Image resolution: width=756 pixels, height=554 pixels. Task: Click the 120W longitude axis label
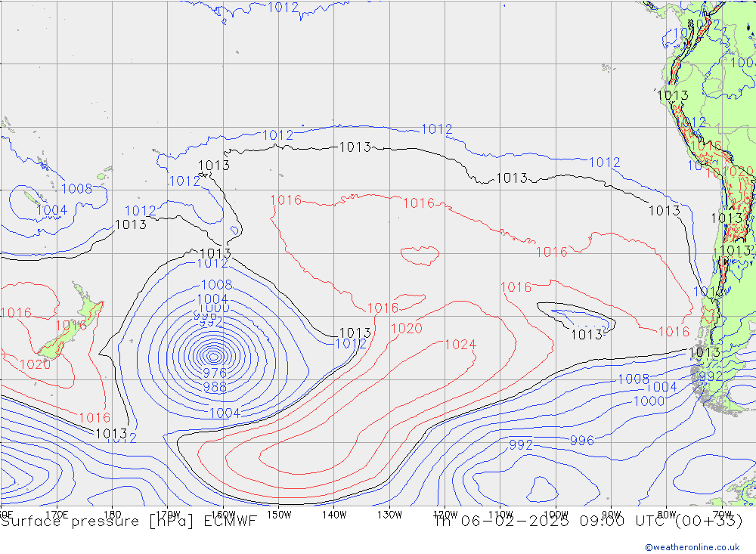[445, 515]
